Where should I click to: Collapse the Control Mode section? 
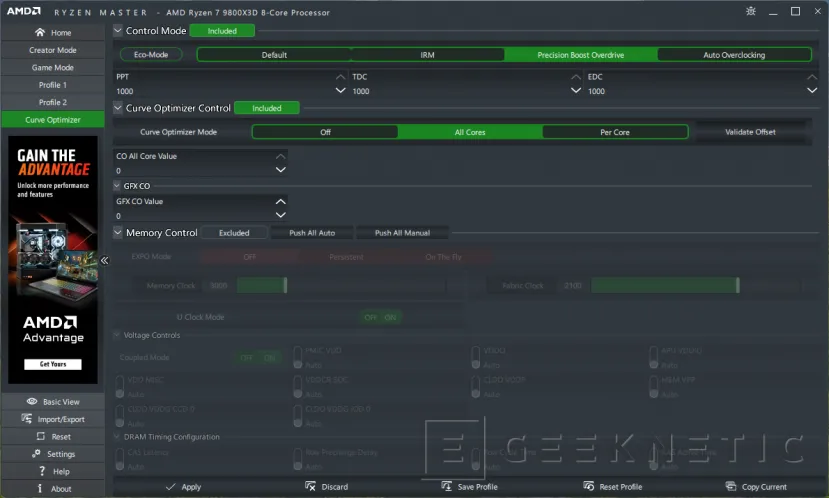118,30
